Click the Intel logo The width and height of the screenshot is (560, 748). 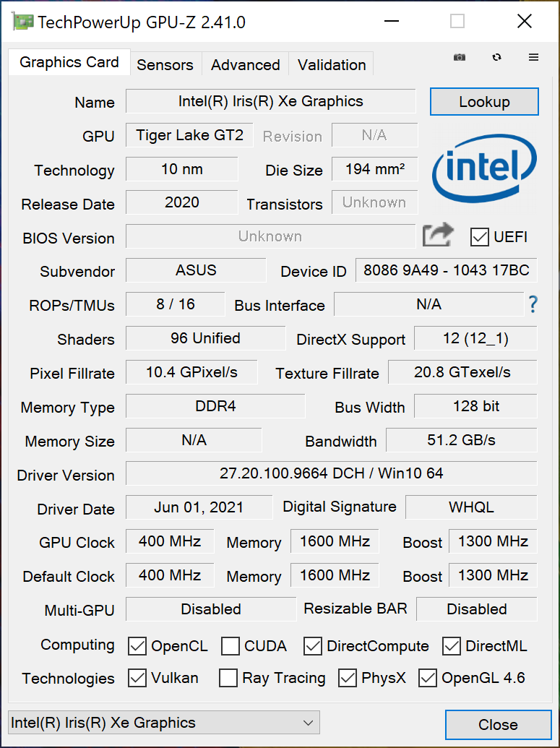click(484, 168)
